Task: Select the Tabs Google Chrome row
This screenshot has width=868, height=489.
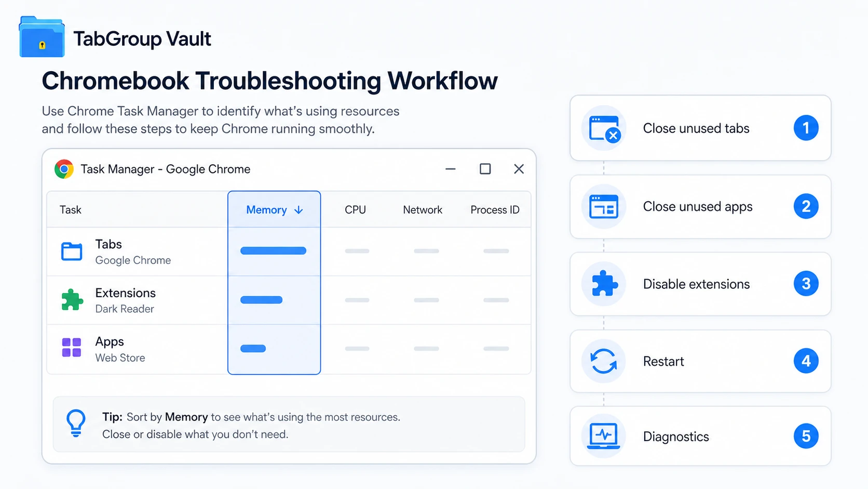Action: coord(289,252)
